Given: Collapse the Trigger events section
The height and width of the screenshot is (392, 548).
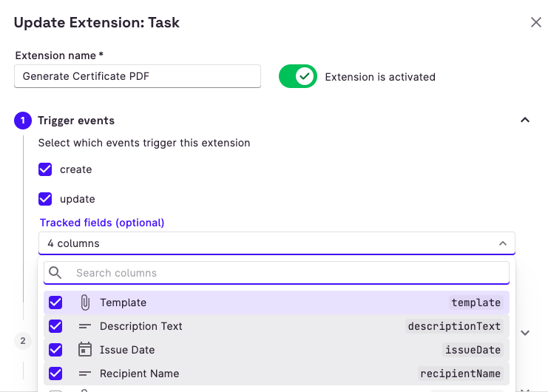Looking at the screenshot, I should (x=525, y=121).
